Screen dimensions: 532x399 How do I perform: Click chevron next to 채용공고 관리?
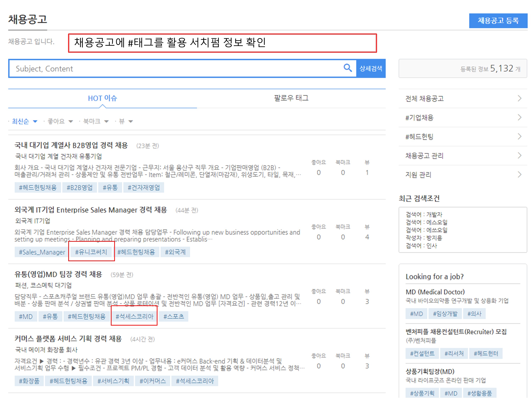click(519, 156)
